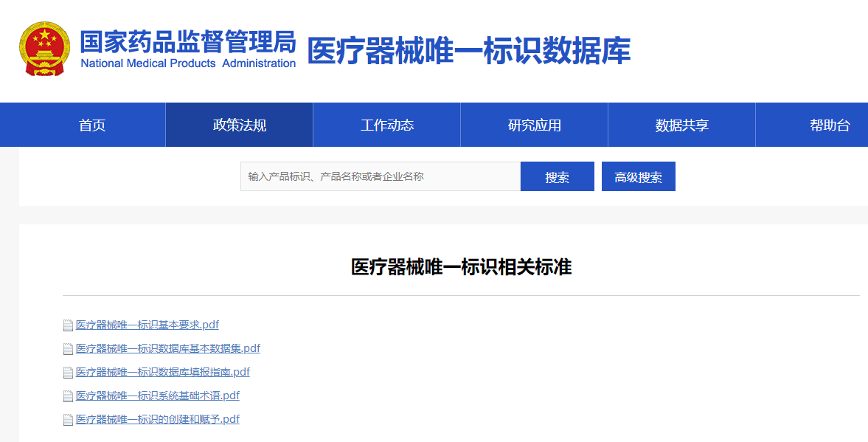Click file icon beside 创建和赋予.pdf

point(68,420)
